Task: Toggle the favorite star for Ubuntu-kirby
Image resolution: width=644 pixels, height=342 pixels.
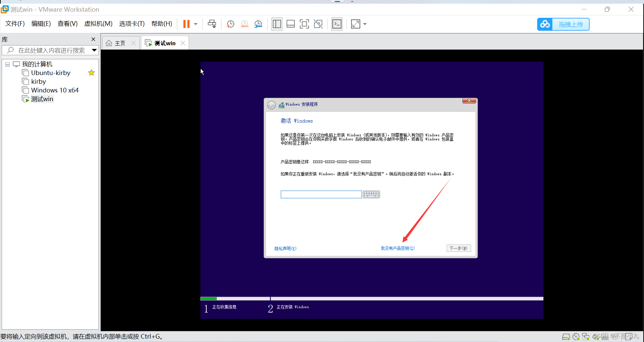Action: [91, 73]
